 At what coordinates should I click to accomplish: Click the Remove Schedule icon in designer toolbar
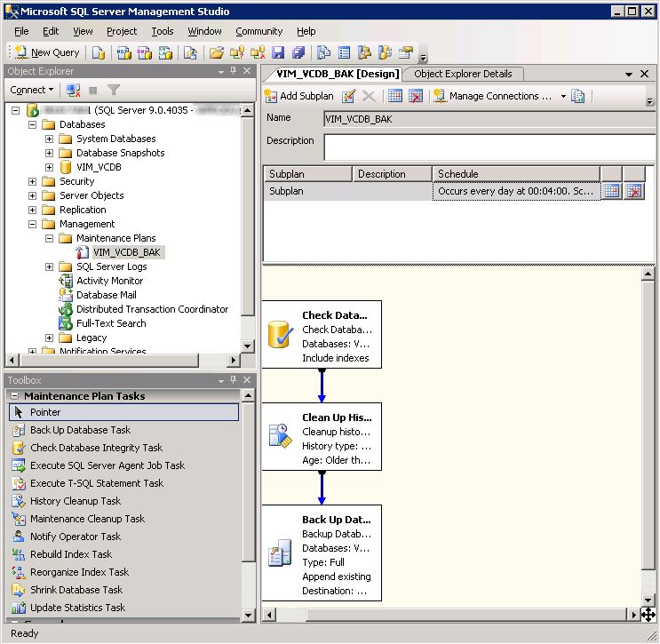[x=416, y=97]
